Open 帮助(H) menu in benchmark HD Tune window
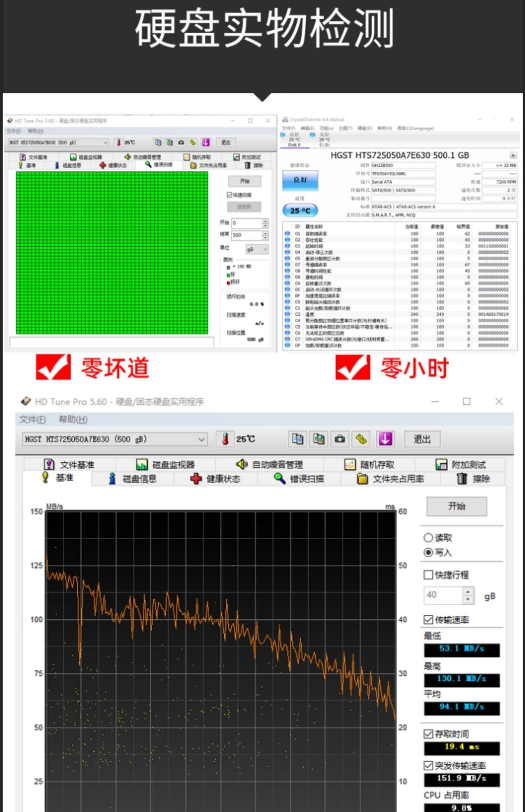Screen dimensions: 525x812 point(73,419)
